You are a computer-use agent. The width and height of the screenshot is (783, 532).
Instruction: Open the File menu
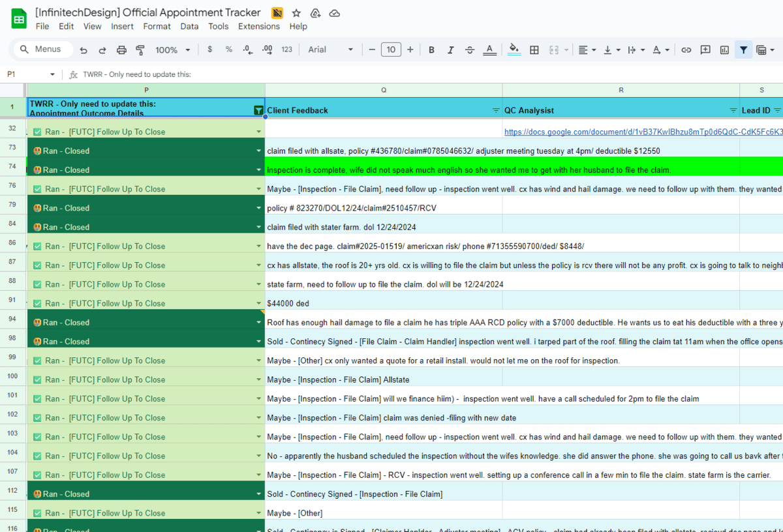click(42, 27)
